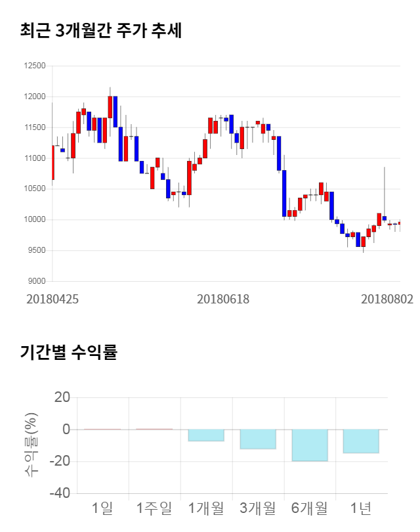
Task: Click the 20180618 date label
Action: (223, 299)
